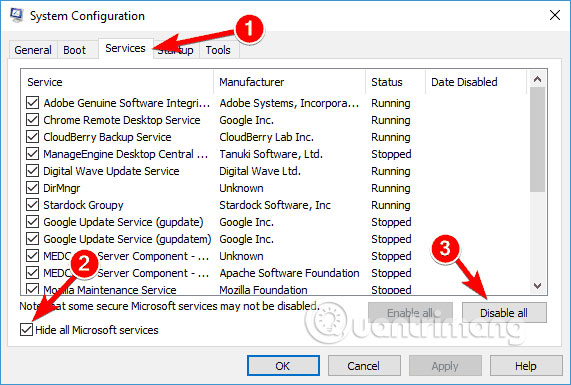The image size is (571, 385).
Task: Click the System Configuration title bar icon
Action: pyautogui.click(x=16, y=15)
